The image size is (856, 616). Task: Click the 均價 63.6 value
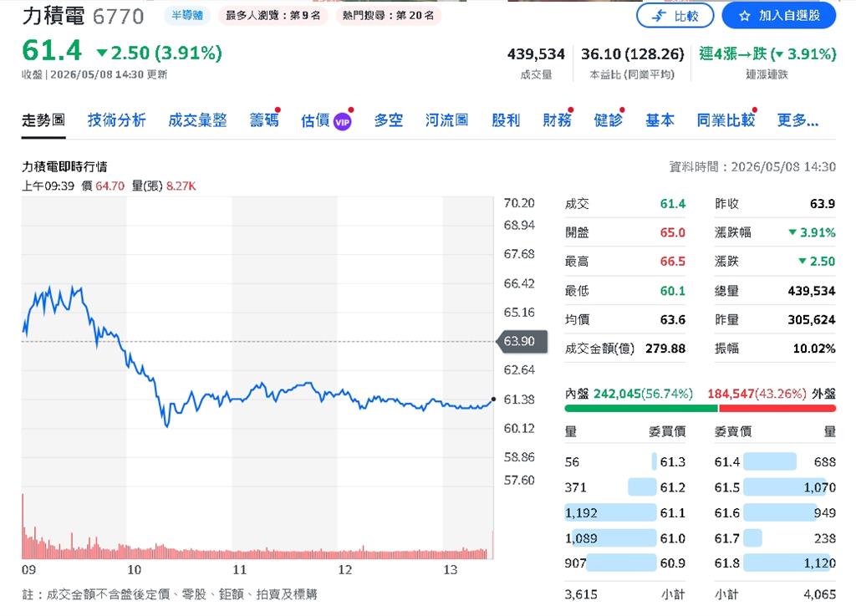673,320
